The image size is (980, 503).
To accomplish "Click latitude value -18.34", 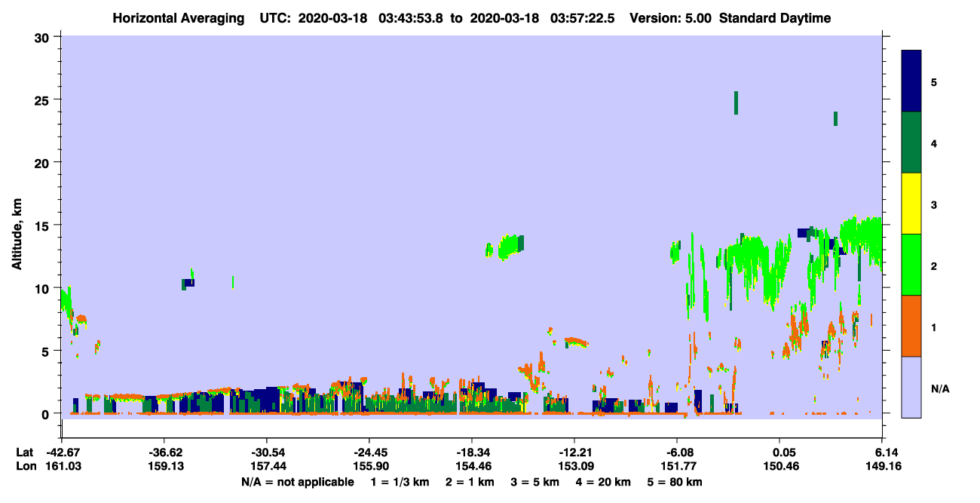I will (x=471, y=452).
